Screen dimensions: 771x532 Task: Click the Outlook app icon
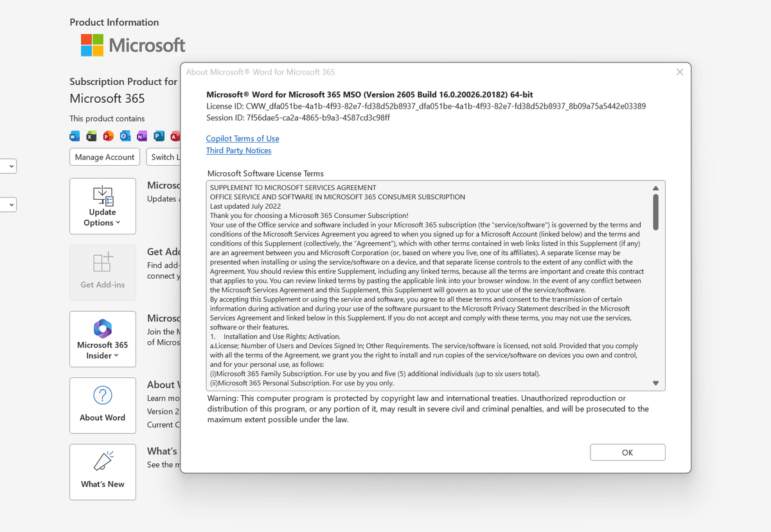(x=125, y=136)
